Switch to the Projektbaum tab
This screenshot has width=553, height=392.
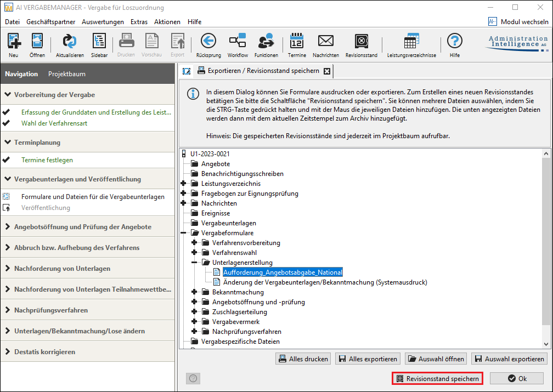point(67,74)
